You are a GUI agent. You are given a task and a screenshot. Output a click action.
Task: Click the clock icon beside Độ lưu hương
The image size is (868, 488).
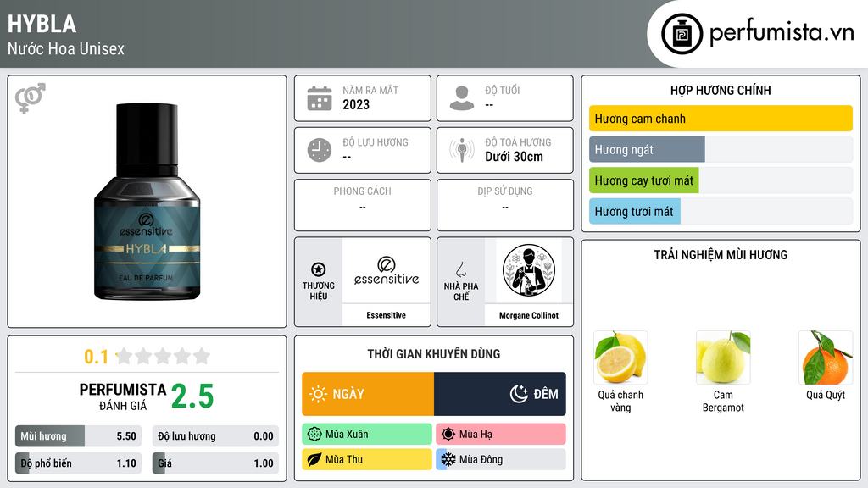coord(320,150)
